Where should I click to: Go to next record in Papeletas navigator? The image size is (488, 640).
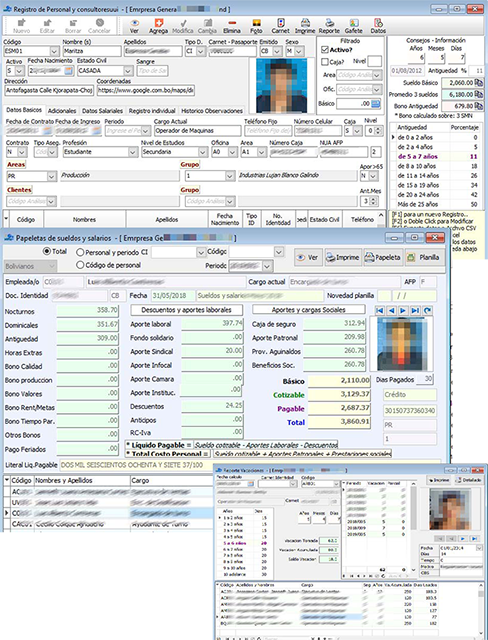403,311
